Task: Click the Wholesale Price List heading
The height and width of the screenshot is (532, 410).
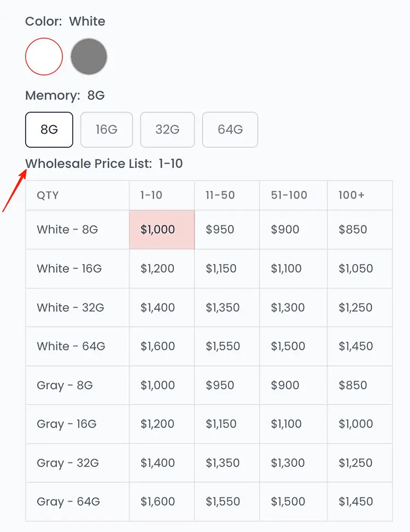Action: click(x=89, y=163)
